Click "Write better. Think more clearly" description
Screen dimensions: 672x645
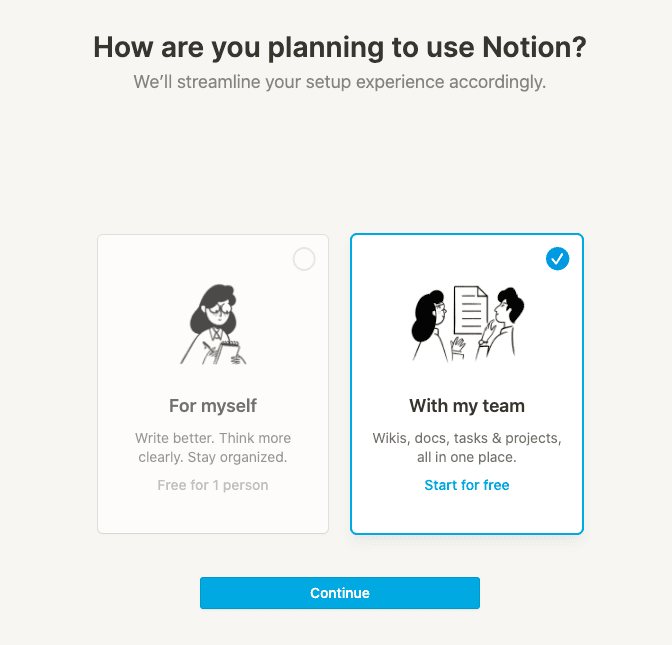(x=213, y=447)
